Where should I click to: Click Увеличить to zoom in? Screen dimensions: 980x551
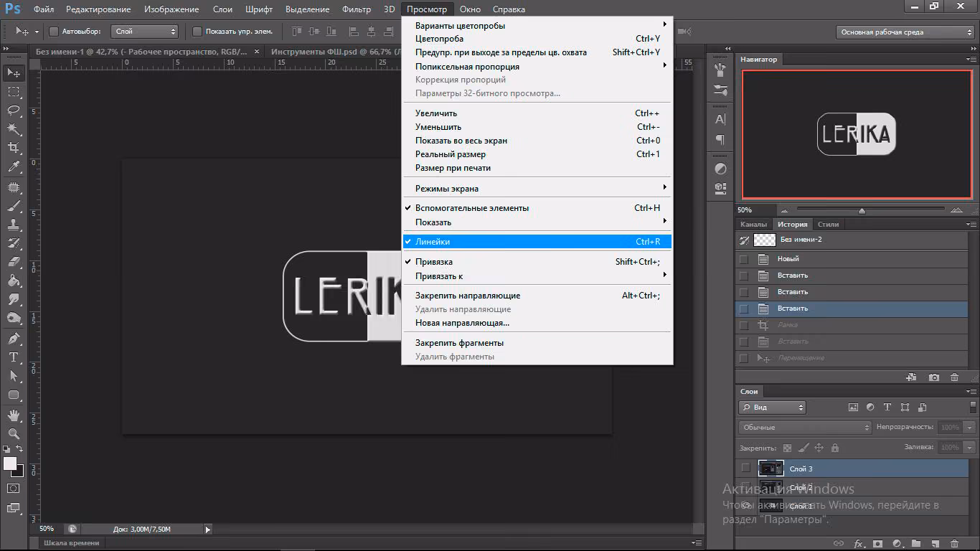point(537,113)
